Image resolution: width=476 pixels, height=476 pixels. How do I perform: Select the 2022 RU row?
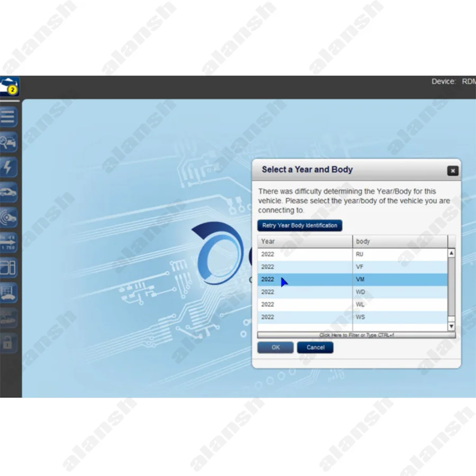click(x=352, y=254)
